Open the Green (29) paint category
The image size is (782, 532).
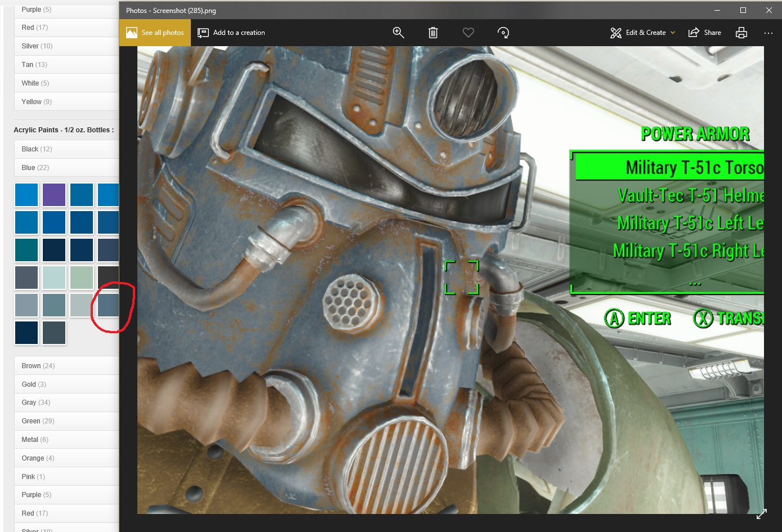coord(66,421)
